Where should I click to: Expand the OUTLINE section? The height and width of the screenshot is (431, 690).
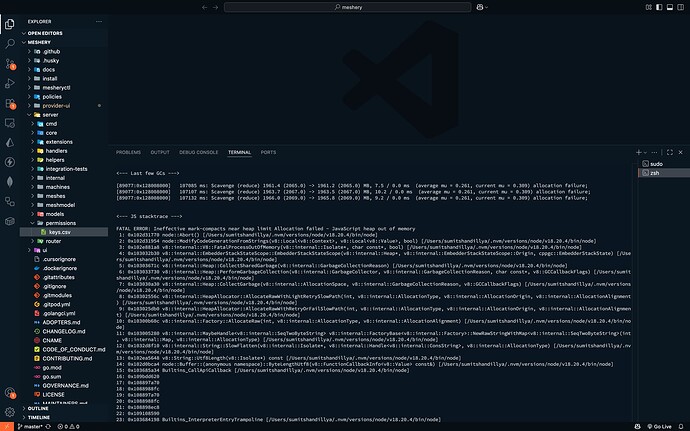coord(64,409)
